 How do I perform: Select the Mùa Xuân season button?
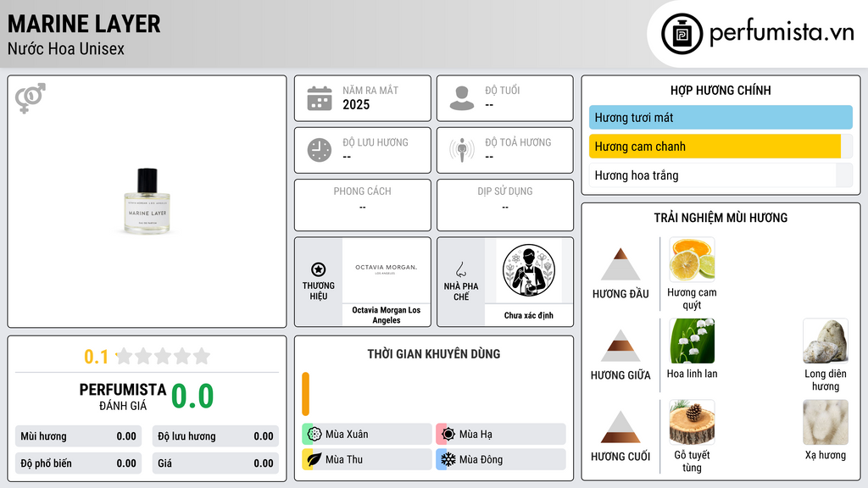[x=367, y=434]
